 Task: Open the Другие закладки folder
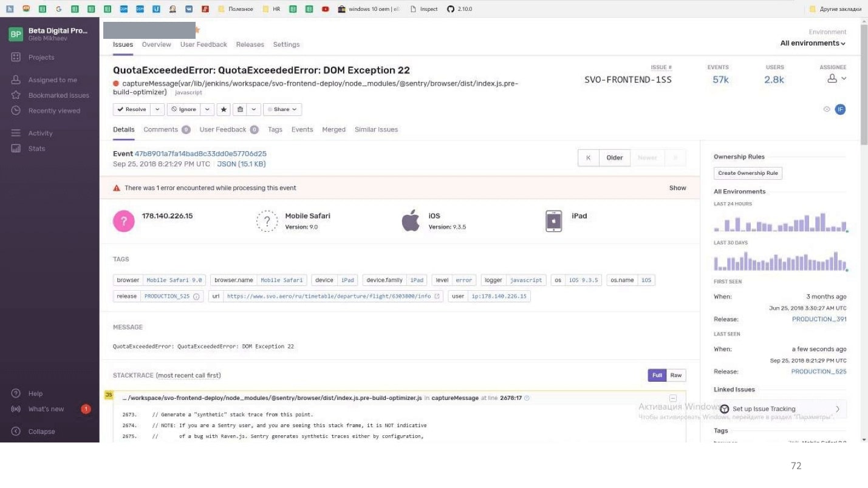(x=836, y=9)
